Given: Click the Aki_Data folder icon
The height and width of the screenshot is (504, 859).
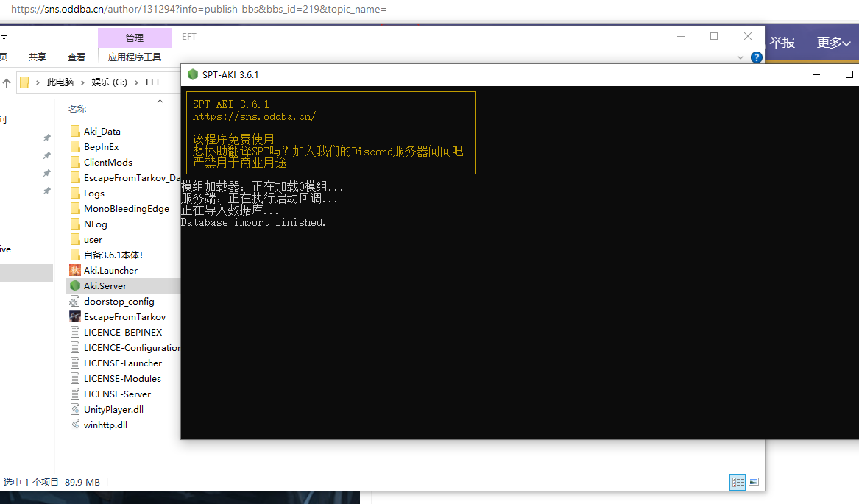Looking at the screenshot, I should [x=74, y=131].
